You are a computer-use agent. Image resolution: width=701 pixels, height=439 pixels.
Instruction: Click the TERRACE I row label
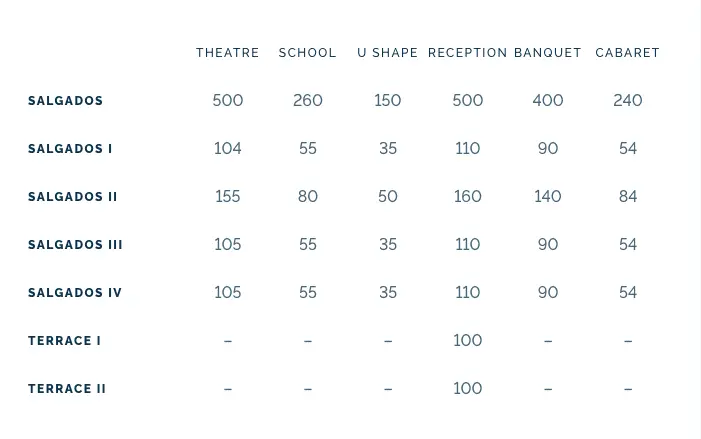[64, 341]
